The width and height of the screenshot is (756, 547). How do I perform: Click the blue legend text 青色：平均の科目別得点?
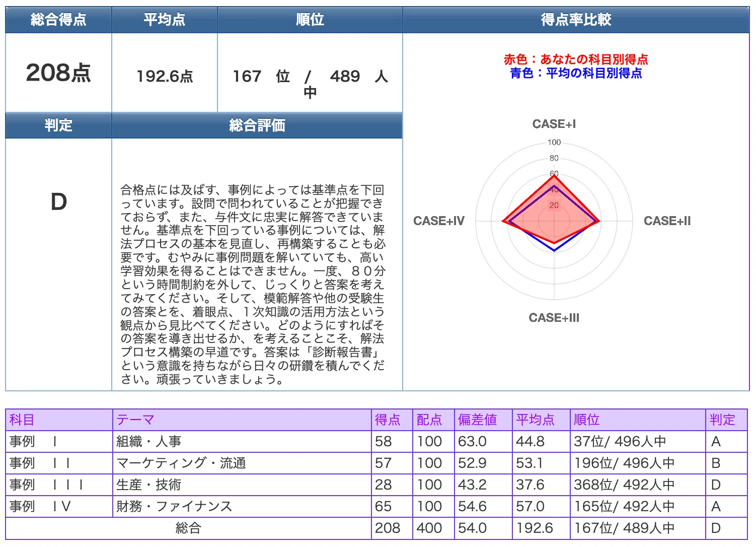click(576, 73)
